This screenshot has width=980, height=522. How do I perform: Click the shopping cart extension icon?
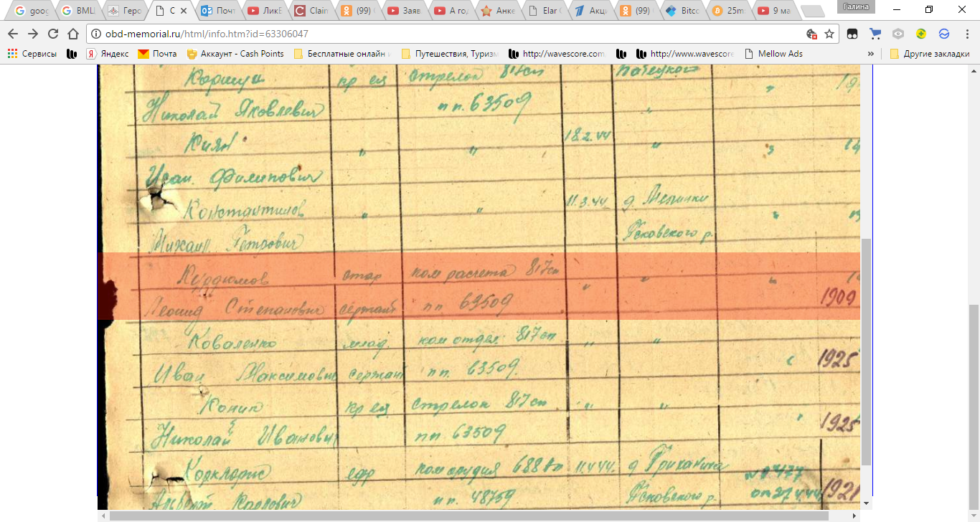click(x=875, y=34)
